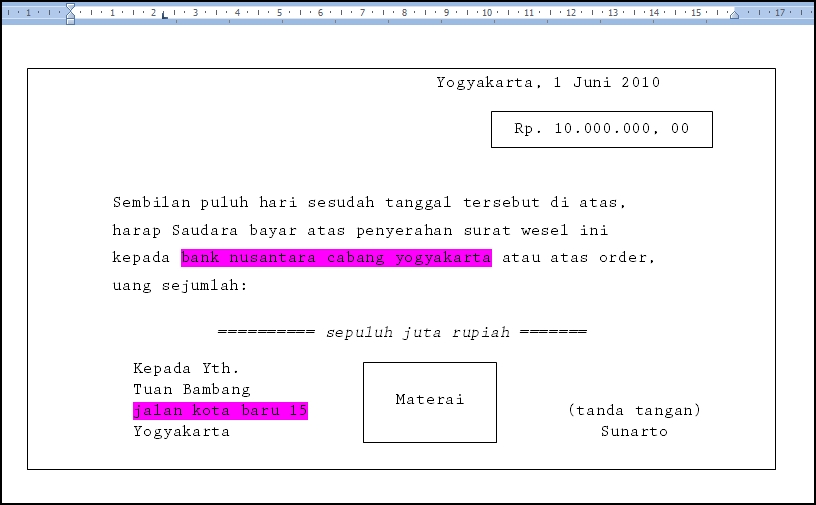
Task: Click the amount box 'Rp. 10.000.000, 00'
Action: (602, 129)
